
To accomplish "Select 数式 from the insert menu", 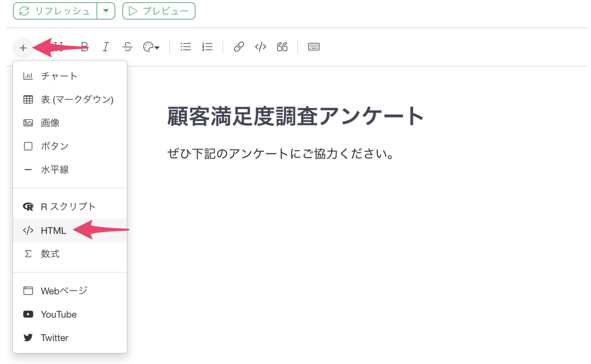I will 70,254.
